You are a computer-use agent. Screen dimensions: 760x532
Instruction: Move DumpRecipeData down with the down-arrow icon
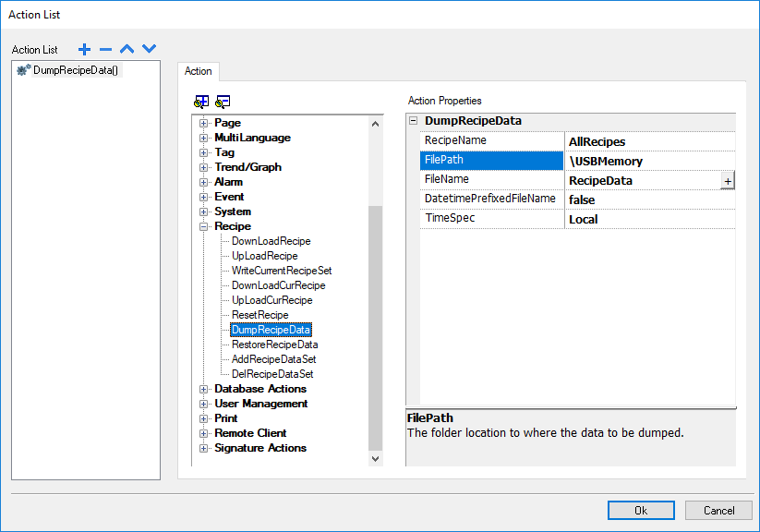pos(149,49)
